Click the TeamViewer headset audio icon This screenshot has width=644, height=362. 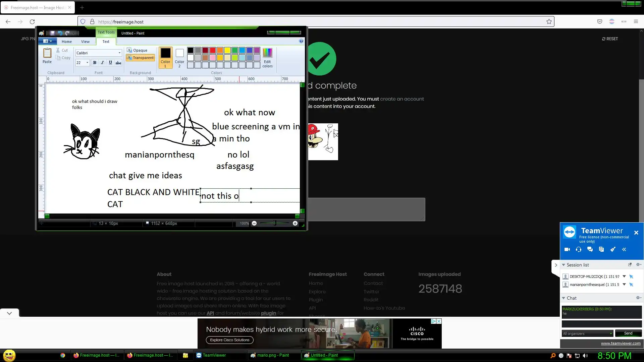(x=579, y=249)
